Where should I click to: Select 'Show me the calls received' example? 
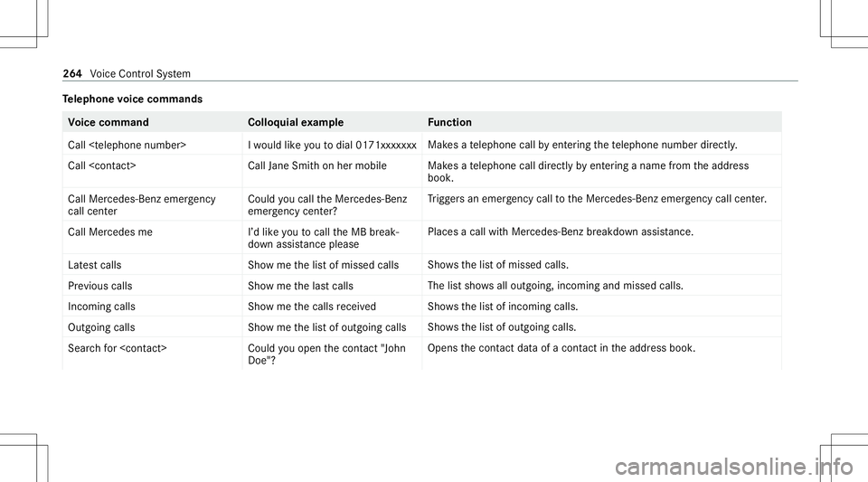pyautogui.click(x=312, y=307)
